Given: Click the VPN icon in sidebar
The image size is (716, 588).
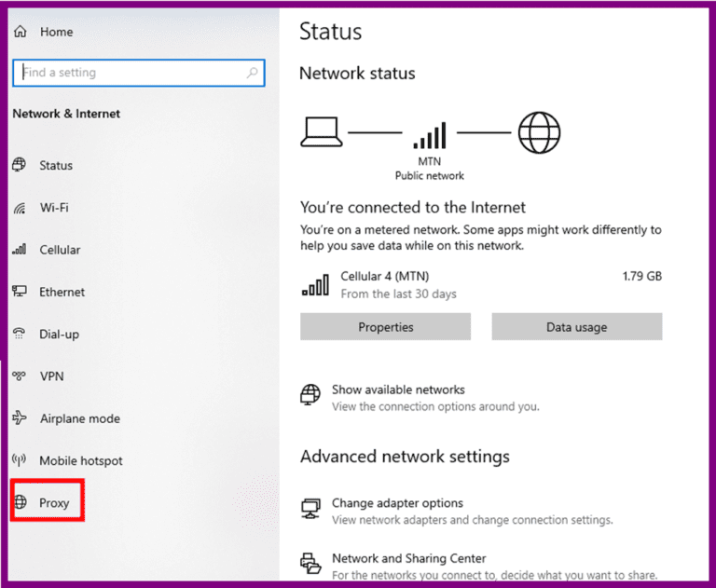Looking at the screenshot, I should [20, 376].
